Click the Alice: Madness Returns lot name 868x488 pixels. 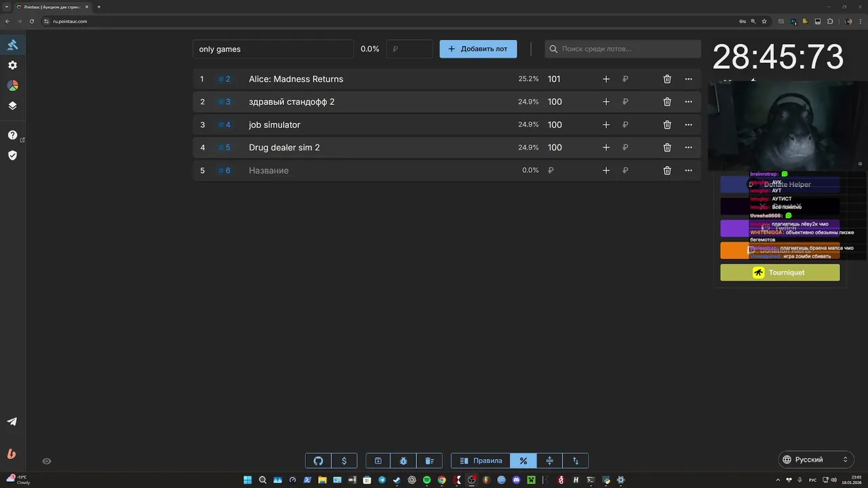coord(296,79)
